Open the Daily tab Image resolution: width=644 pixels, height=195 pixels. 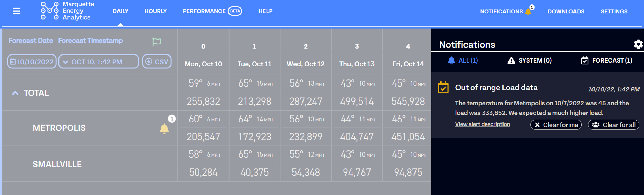pos(120,11)
